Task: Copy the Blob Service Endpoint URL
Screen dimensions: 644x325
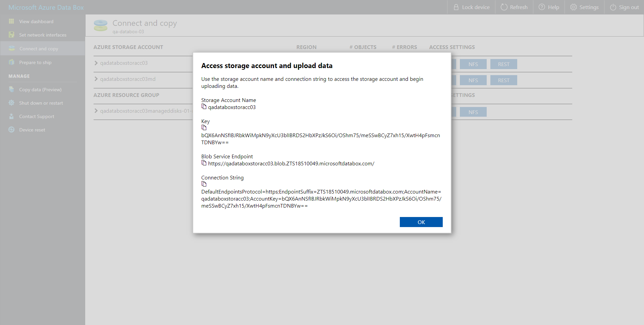Action: click(204, 163)
